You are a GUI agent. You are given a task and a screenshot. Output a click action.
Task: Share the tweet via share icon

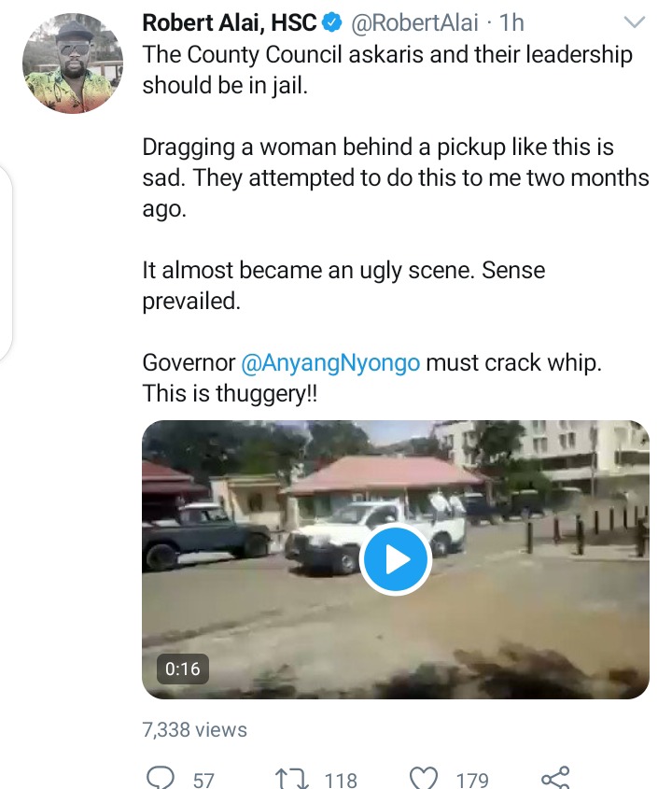555,778
